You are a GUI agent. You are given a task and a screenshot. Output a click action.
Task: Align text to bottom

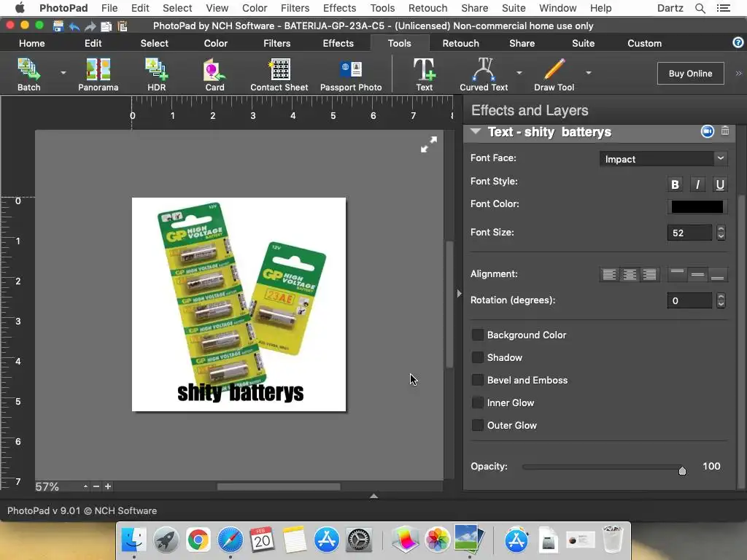coord(718,275)
